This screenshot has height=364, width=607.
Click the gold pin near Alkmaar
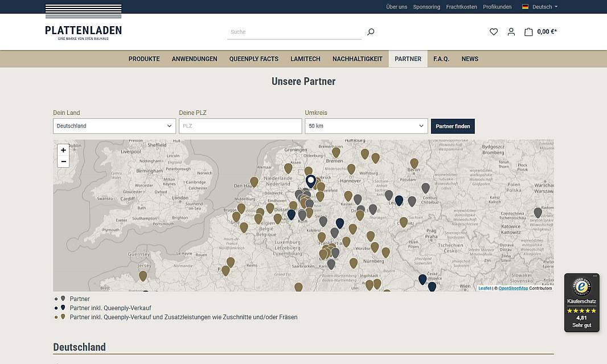[288, 168]
